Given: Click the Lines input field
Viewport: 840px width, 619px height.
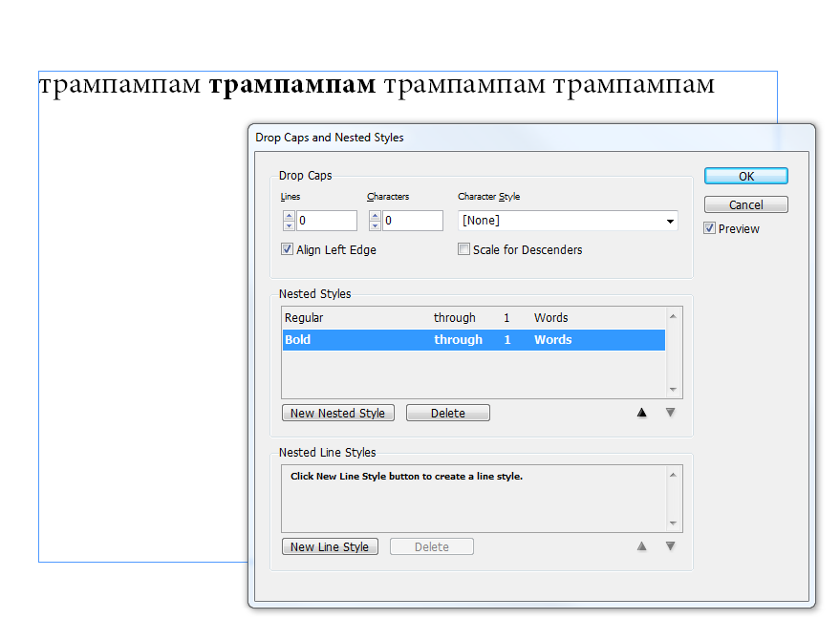Looking at the screenshot, I should [x=326, y=221].
